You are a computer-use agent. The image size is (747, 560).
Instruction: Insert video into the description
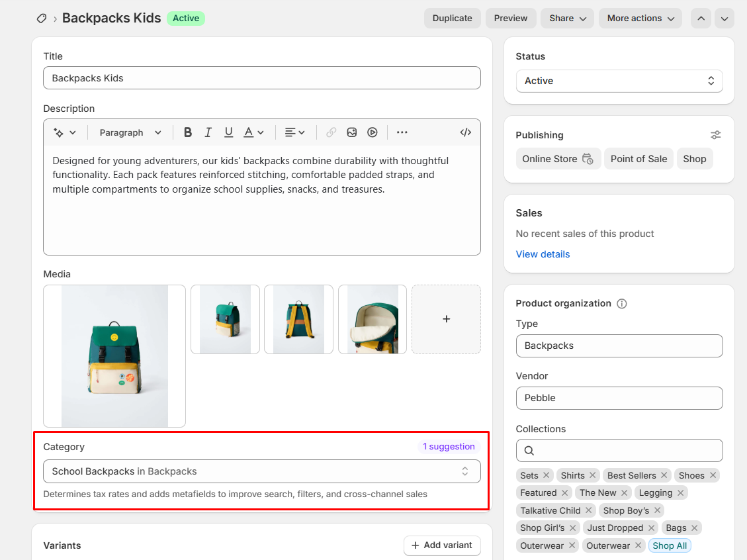coord(373,132)
